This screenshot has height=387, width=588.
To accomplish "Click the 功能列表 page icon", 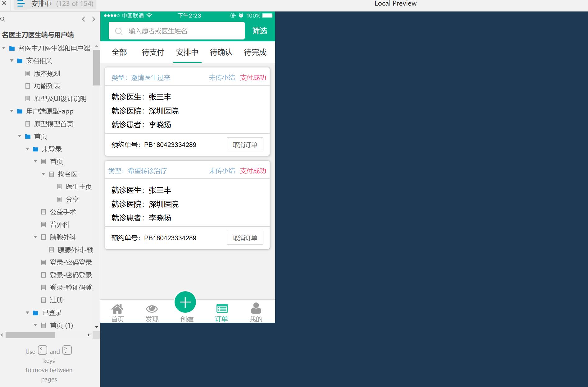I will click(x=28, y=86).
